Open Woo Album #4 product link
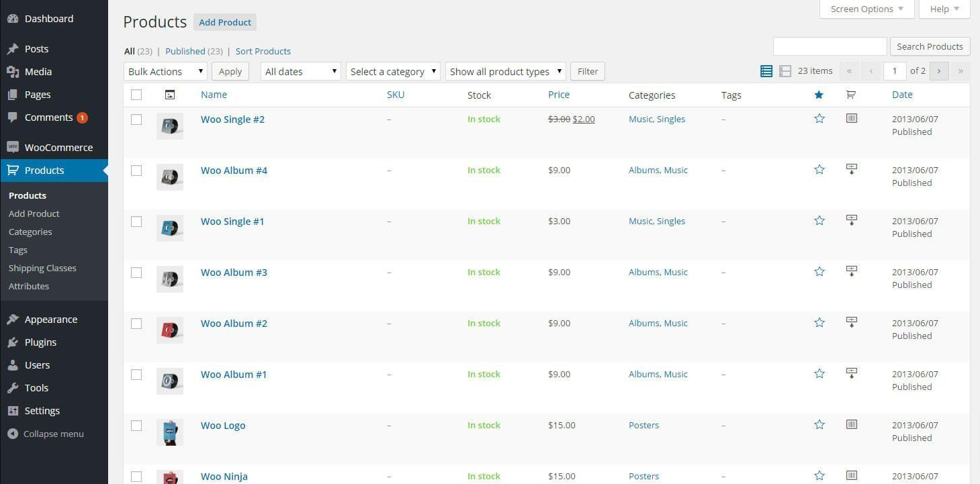 234,171
